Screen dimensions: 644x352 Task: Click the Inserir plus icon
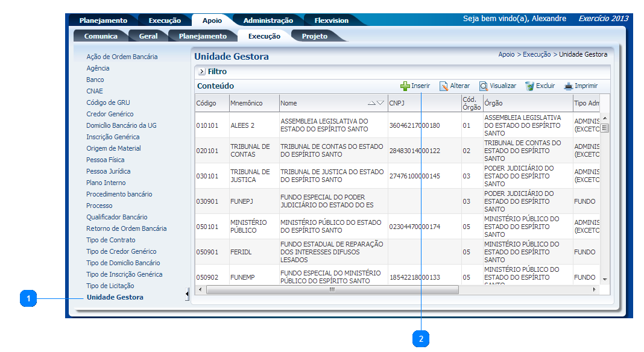(405, 86)
